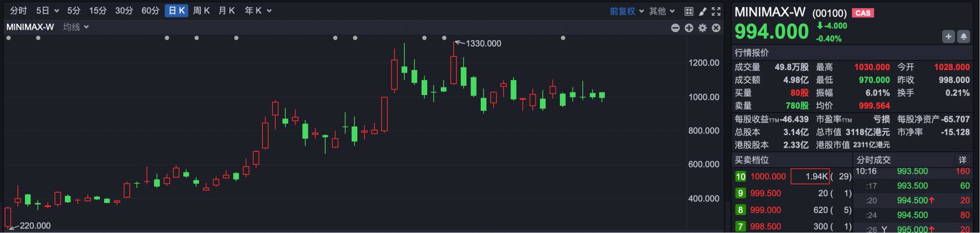The image size is (980, 233).
Task: Add MINIMAX-W to watchlist with plus
Action: pos(948,36)
